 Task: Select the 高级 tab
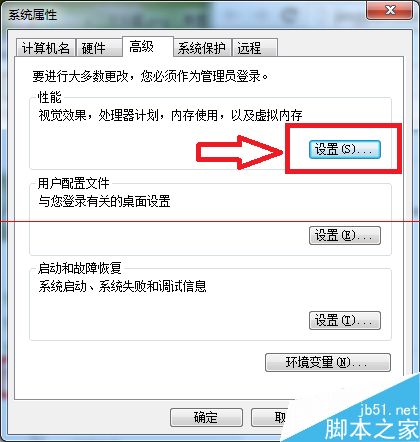[148, 47]
